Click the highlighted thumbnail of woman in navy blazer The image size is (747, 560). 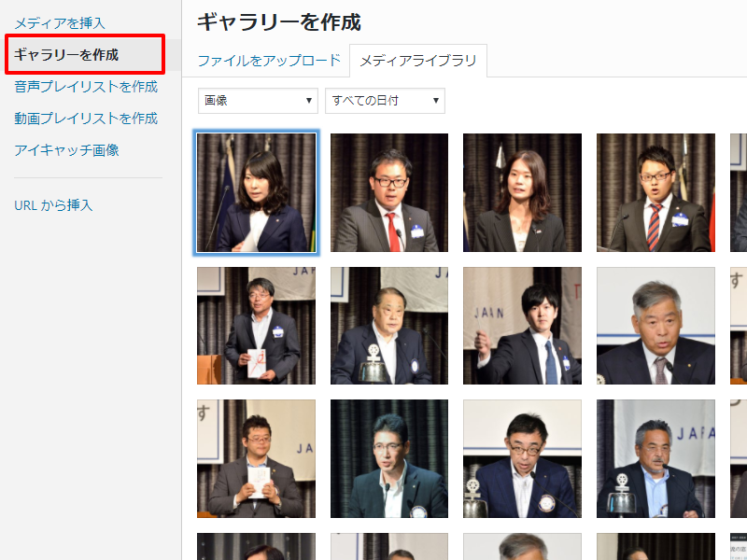pos(256,192)
